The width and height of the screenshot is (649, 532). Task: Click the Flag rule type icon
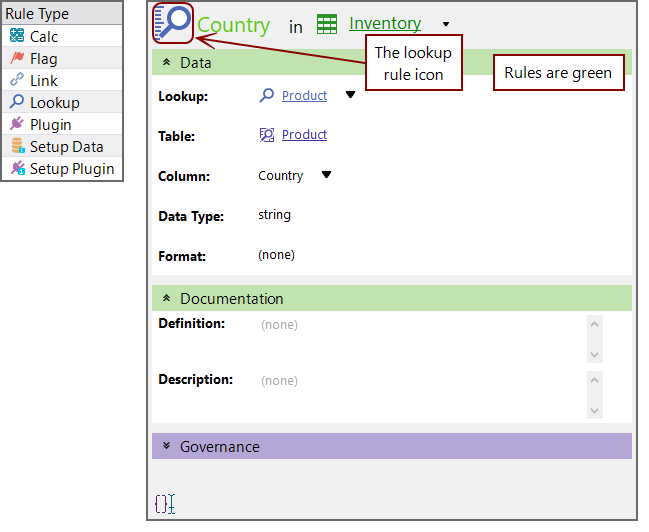(x=17, y=58)
